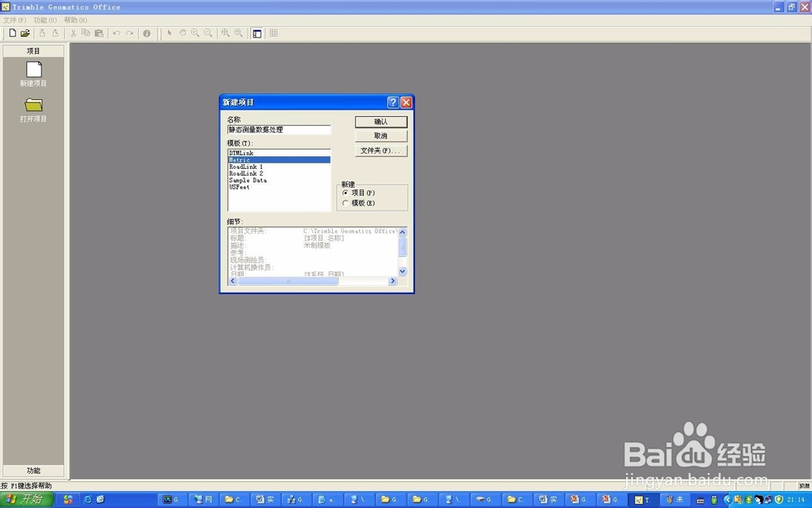Click the New file toolbar icon

coord(12,33)
